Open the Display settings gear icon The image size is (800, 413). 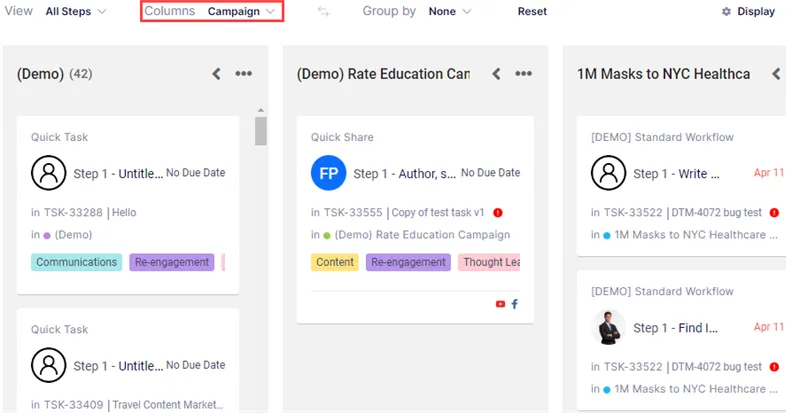point(726,11)
